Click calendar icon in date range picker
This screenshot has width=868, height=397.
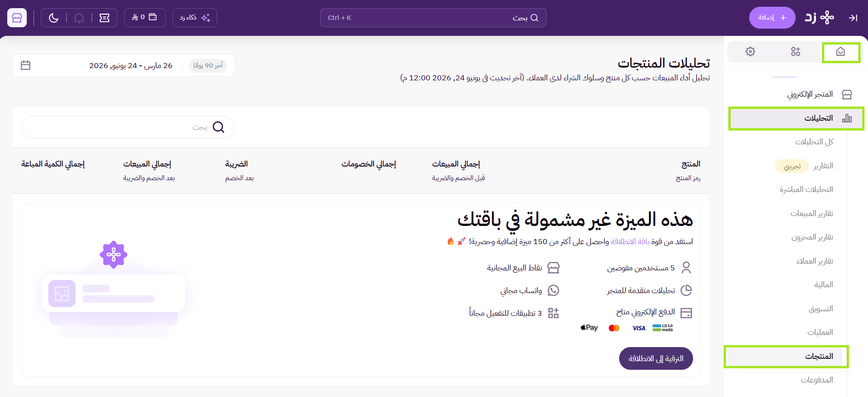tap(26, 65)
